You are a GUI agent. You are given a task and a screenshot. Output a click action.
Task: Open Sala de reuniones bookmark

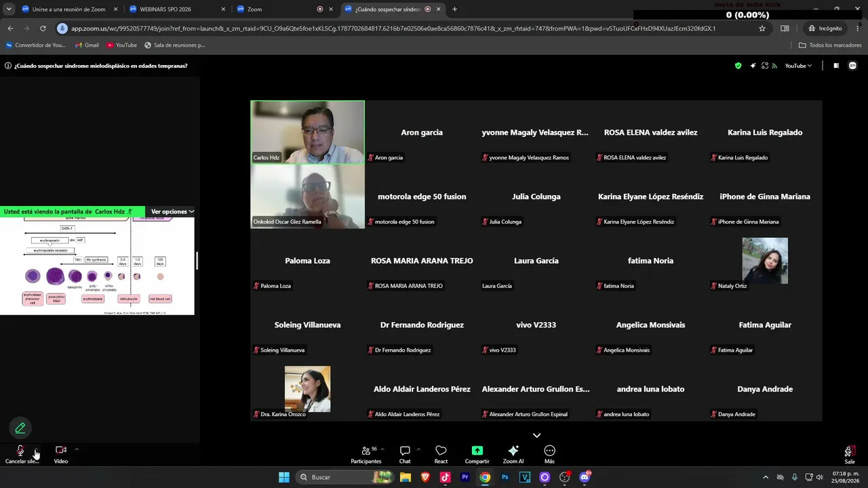pos(174,45)
